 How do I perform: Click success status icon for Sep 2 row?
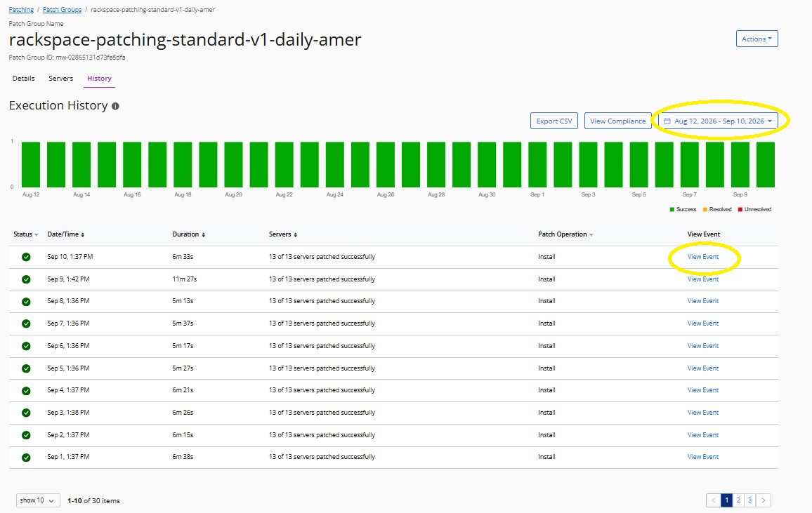(26, 435)
